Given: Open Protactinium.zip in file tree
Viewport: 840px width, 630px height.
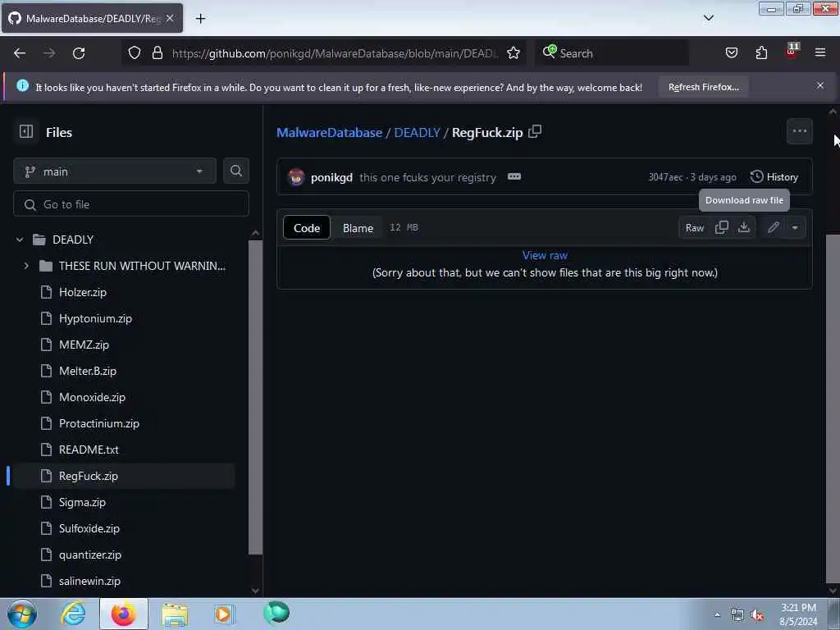Looking at the screenshot, I should click(x=99, y=423).
